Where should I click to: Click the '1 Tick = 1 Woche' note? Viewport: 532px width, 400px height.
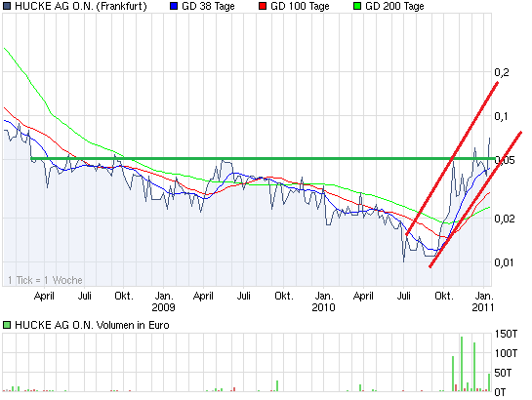pos(45,280)
